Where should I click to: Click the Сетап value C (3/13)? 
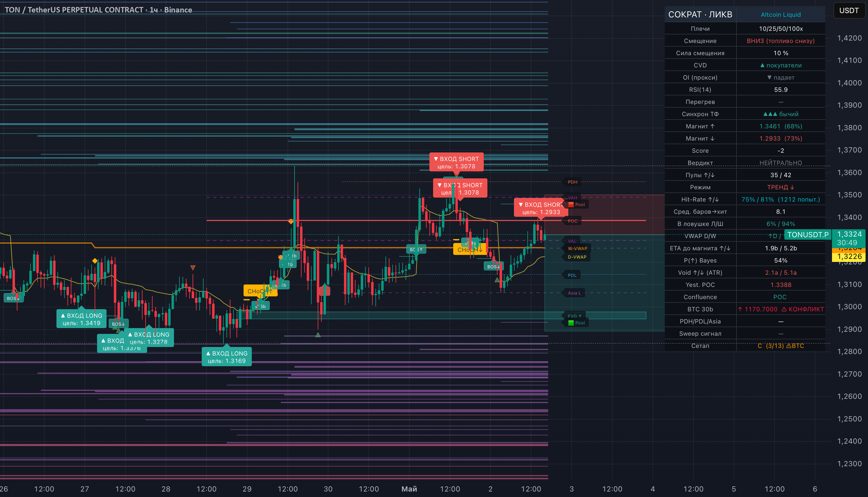(x=780, y=346)
